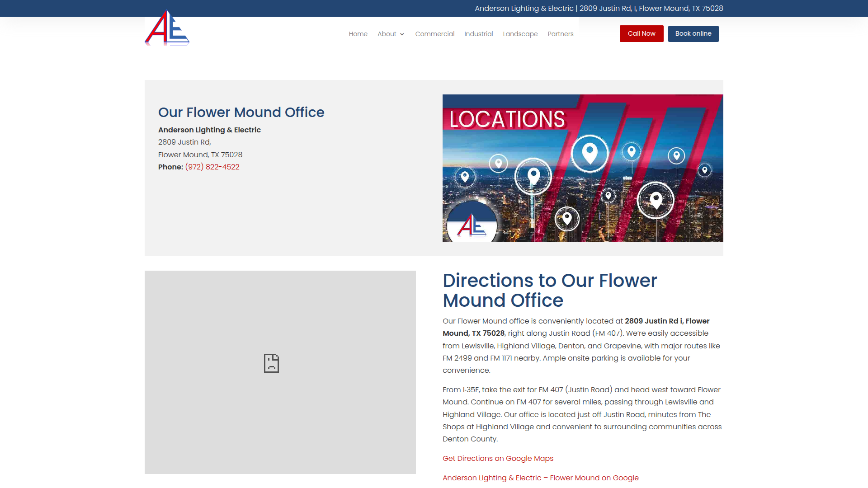
Task: Open Anderson Lighting Flower Mound on Google link
Action: tap(541, 478)
